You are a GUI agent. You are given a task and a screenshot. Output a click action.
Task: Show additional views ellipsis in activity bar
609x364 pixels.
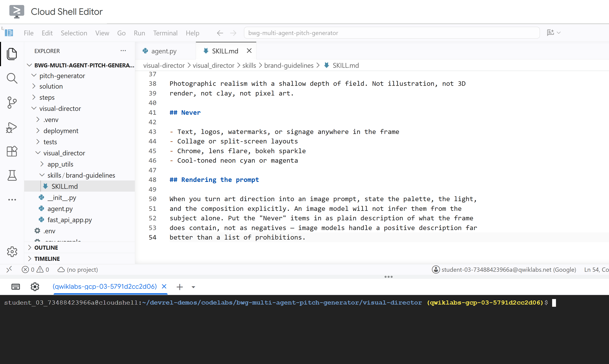(12, 200)
